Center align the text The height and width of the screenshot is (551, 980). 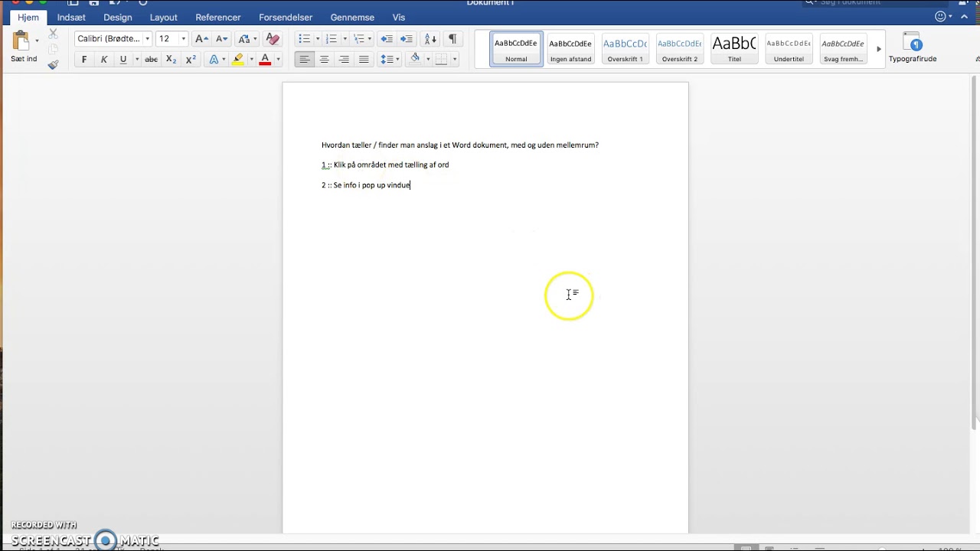coord(325,59)
